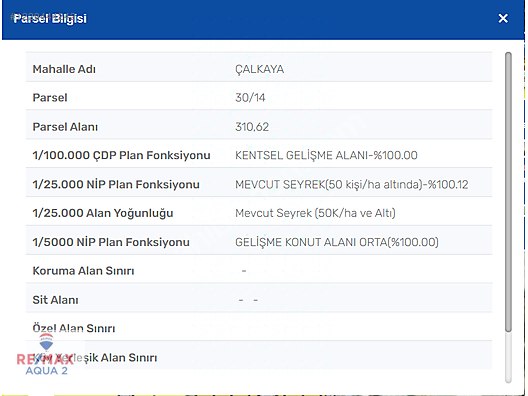Click the 1/25.000 NİP Plan Fonksiyonu label
This screenshot has height=396, width=528.
[116, 185]
